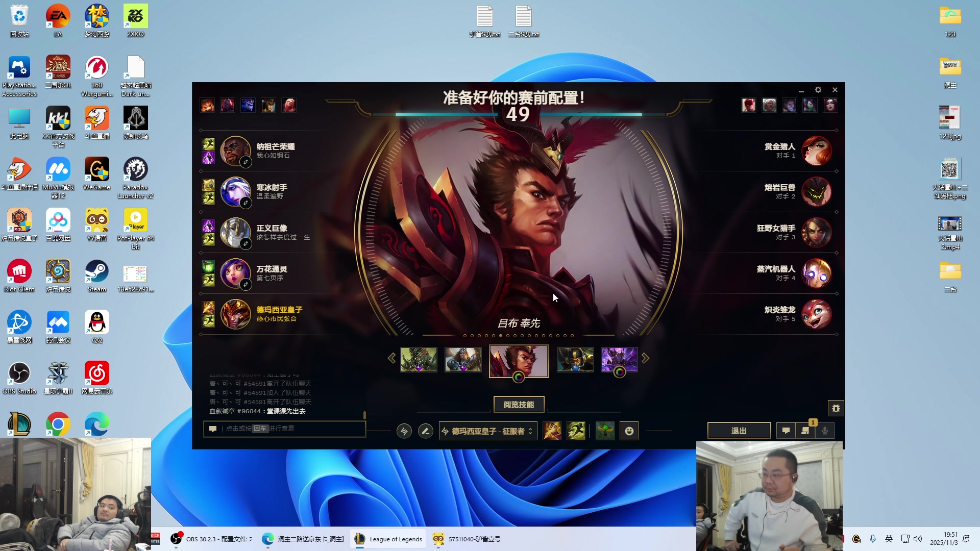980x551 pixels.
Task: Click swap icon on 寒冰射手 teammate portrait
Action: (246, 203)
